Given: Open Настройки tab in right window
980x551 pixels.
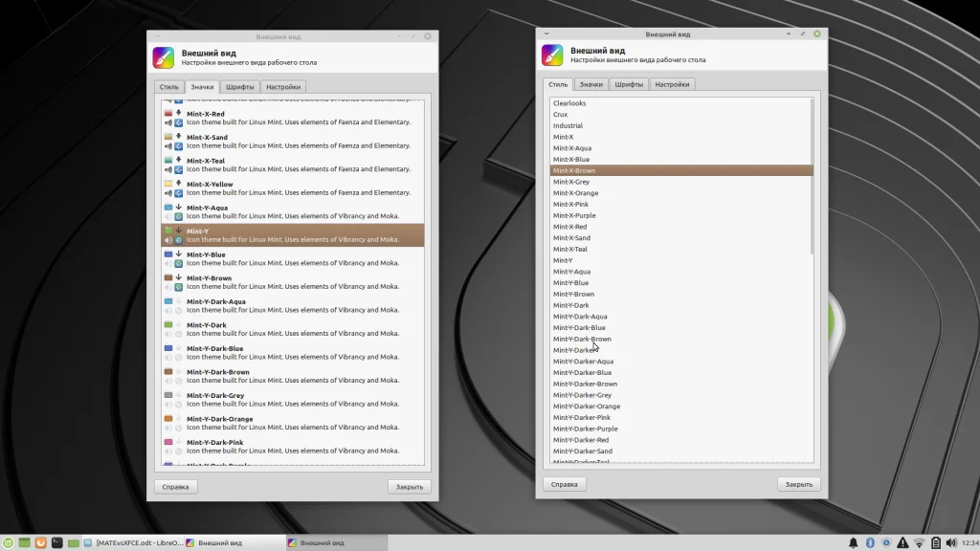Looking at the screenshot, I should [x=672, y=84].
